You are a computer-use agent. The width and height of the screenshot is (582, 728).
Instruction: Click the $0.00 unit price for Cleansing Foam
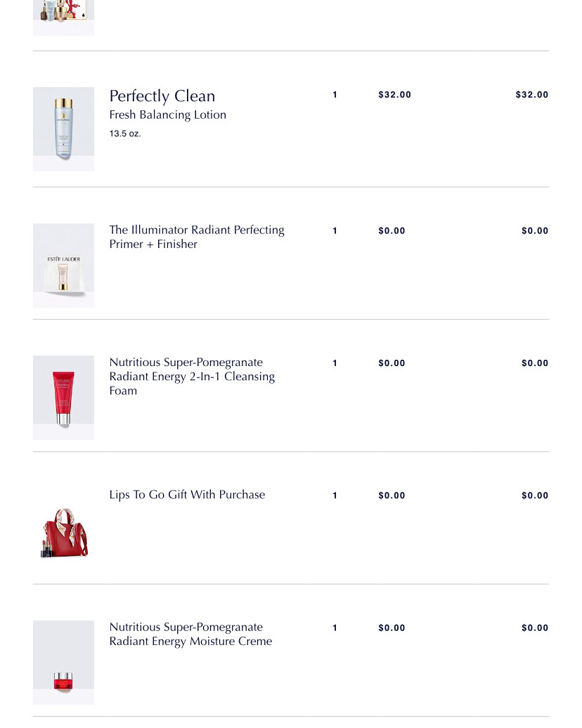(392, 363)
